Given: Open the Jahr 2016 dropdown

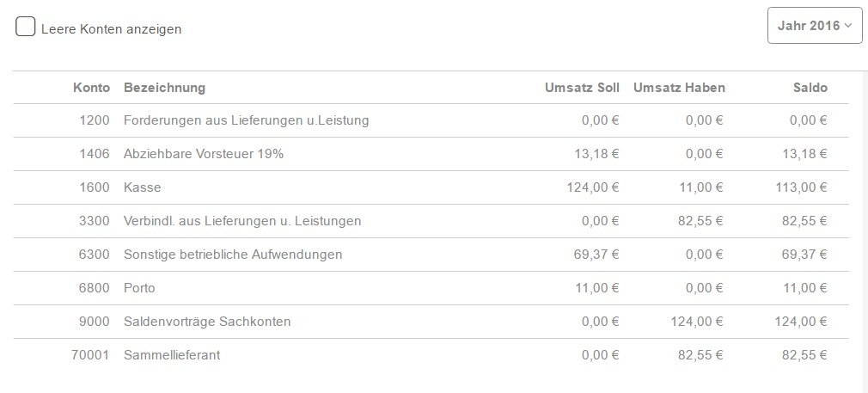Looking at the screenshot, I should click(814, 26).
